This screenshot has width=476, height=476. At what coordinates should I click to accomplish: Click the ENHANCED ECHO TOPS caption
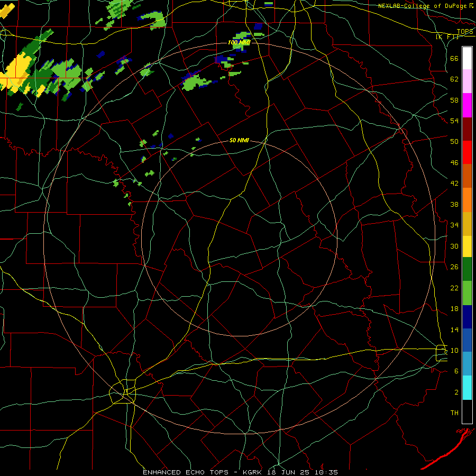coord(185,472)
